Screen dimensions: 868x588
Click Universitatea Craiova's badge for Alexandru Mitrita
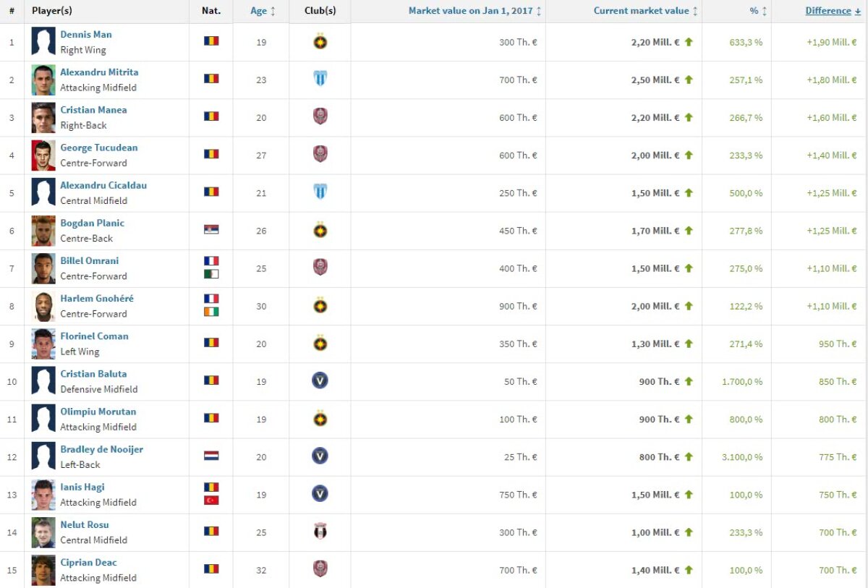pyautogui.click(x=320, y=80)
